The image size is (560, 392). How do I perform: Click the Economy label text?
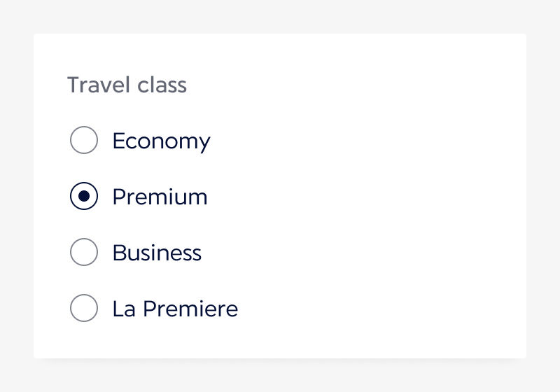pyautogui.click(x=161, y=141)
